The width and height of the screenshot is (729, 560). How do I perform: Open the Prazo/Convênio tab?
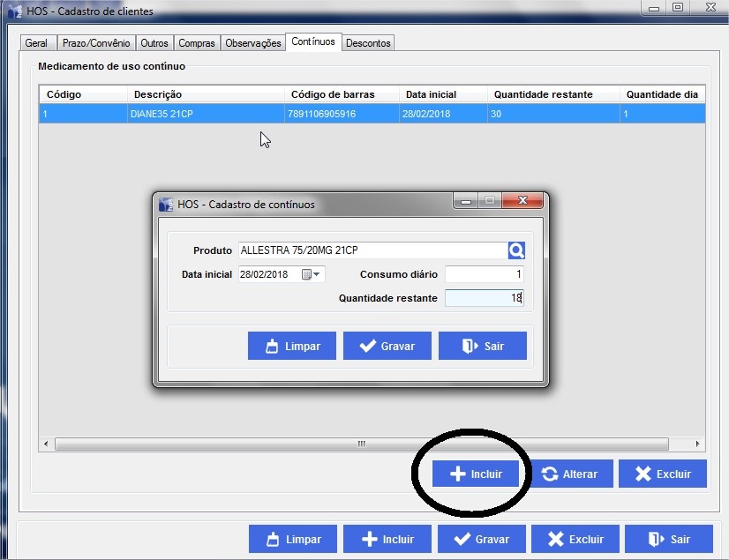(96, 43)
